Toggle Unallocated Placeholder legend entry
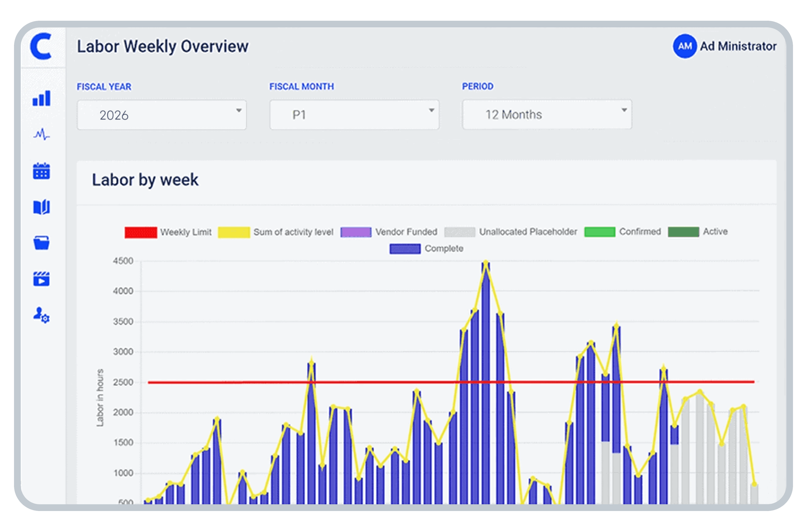This screenshot has height=532, width=807. [x=511, y=232]
